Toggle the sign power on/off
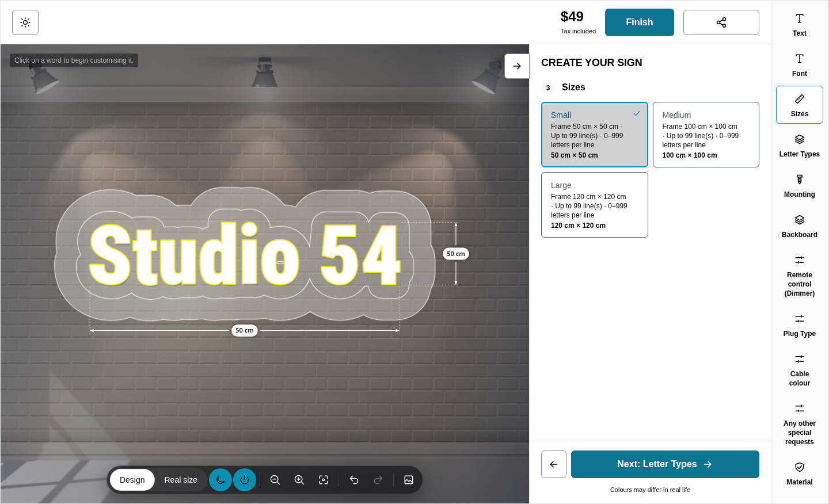The width and height of the screenshot is (829, 504). [245, 480]
